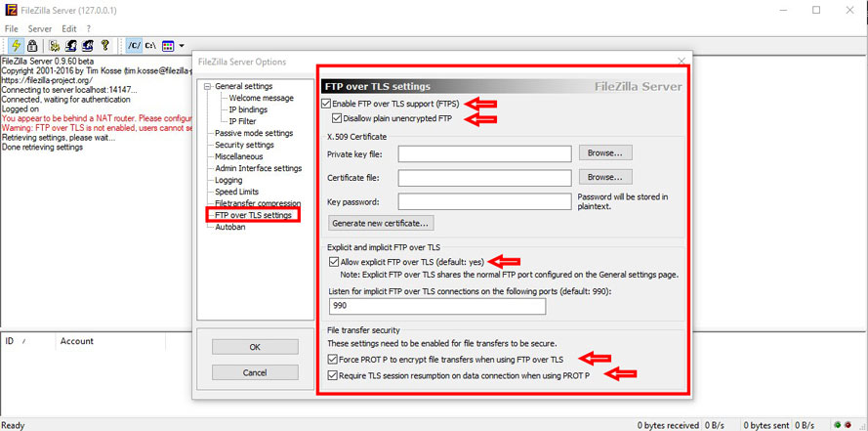Select IP bindings in options tree
This screenshot has height=431, width=868.
(x=248, y=109)
